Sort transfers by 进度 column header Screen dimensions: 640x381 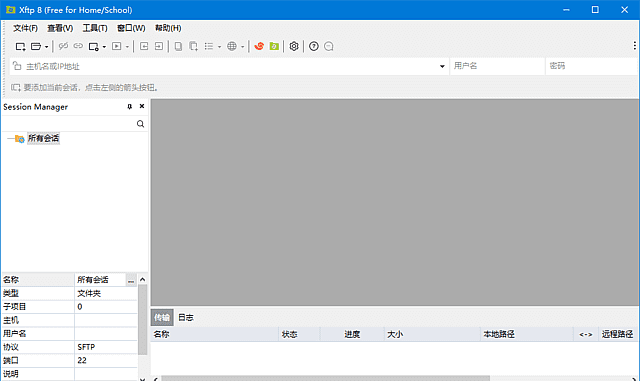click(352, 334)
